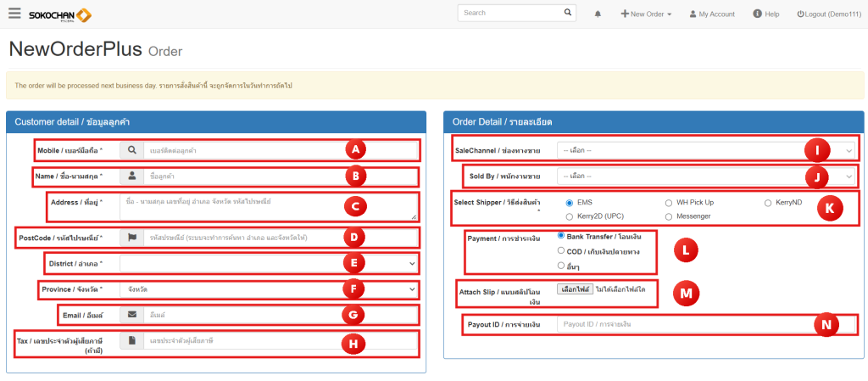The width and height of the screenshot is (868, 381).
Task: Click the person icon beside Name field
Action: pos(131,176)
